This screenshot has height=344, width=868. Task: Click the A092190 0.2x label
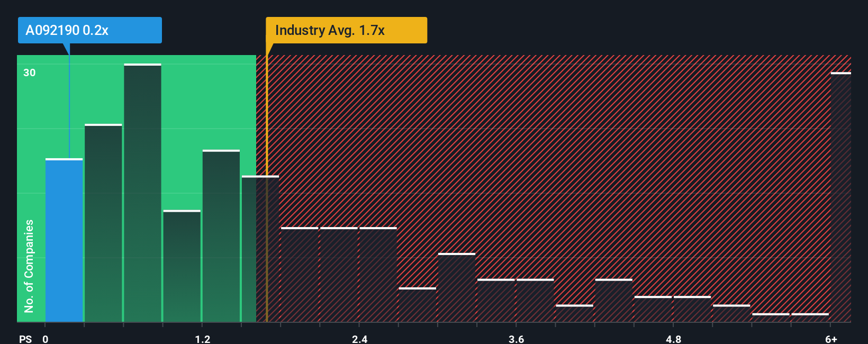89,30
